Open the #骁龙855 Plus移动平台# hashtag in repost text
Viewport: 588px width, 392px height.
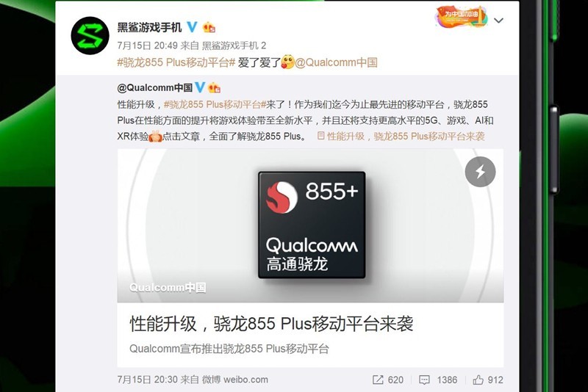coord(176,62)
